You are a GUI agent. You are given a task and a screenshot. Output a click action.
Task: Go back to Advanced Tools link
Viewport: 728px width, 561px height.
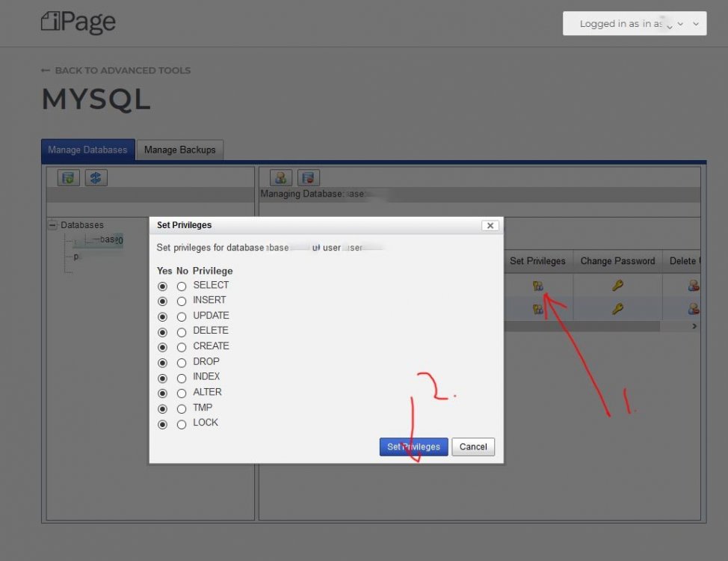pos(116,70)
